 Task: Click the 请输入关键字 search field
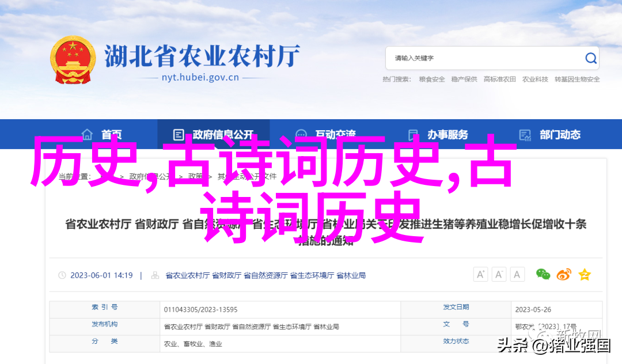484,58
